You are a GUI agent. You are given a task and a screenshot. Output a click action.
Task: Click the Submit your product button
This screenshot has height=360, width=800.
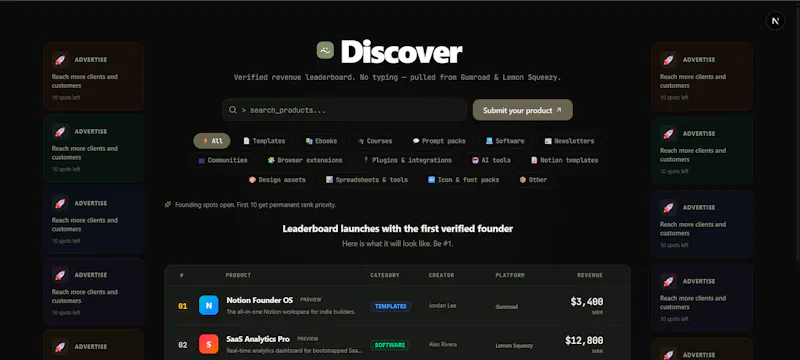coord(522,110)
